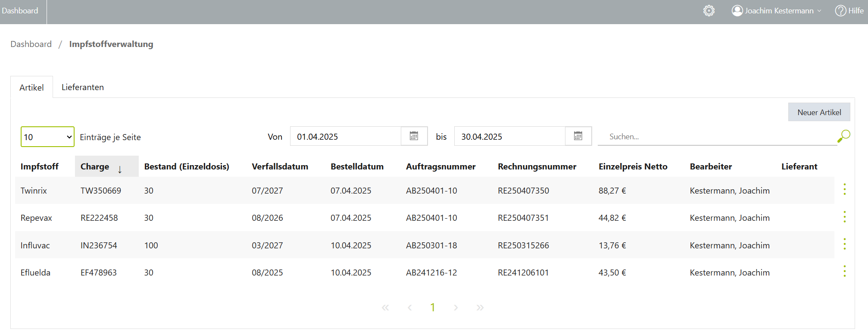This screenshot has height=332, width=868.
Task: Sort by Verfallsdatum column header
Action: pos(280,166)
